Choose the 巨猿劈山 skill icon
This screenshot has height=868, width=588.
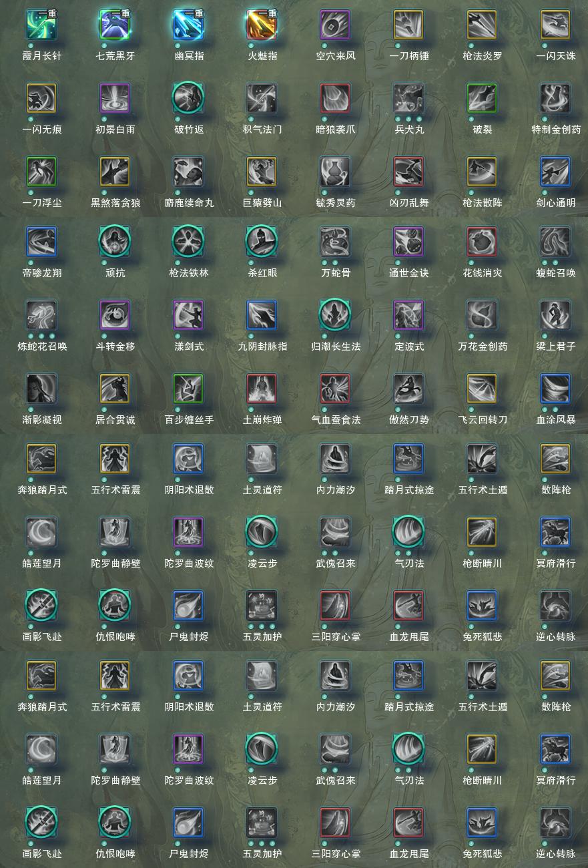pyautogui.click(x=262, y=172)
